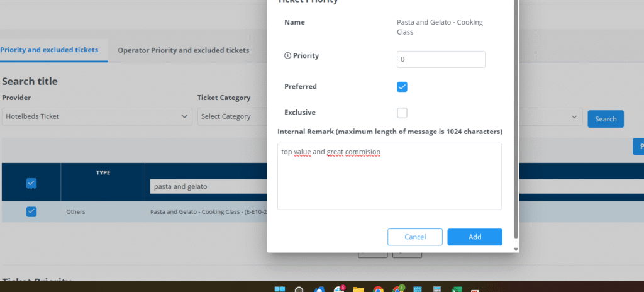Click the dialog's vertical scrollbar
The image size is (644, 292).
(516, 126)
